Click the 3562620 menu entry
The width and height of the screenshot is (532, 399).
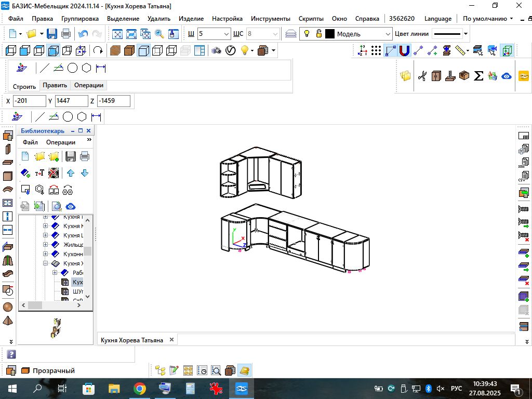tap(402, 19)
